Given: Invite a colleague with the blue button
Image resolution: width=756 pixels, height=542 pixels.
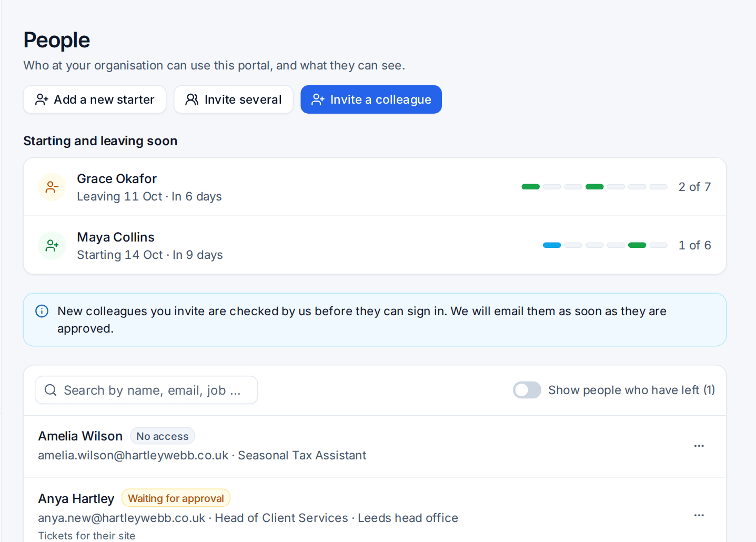Looking at the screenshot, I should [371, 99].
